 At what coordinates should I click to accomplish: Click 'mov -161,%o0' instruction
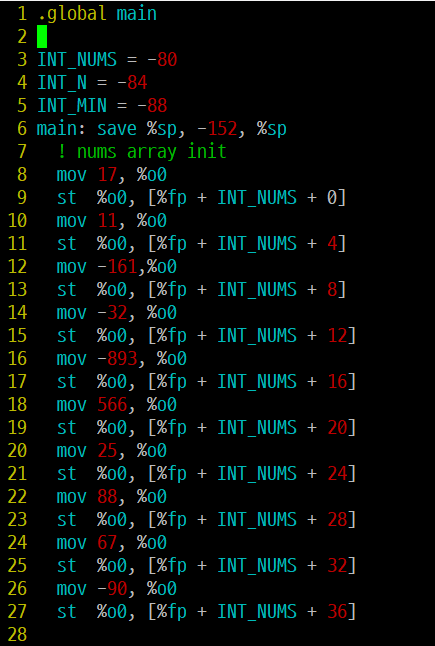pos(117,267)
